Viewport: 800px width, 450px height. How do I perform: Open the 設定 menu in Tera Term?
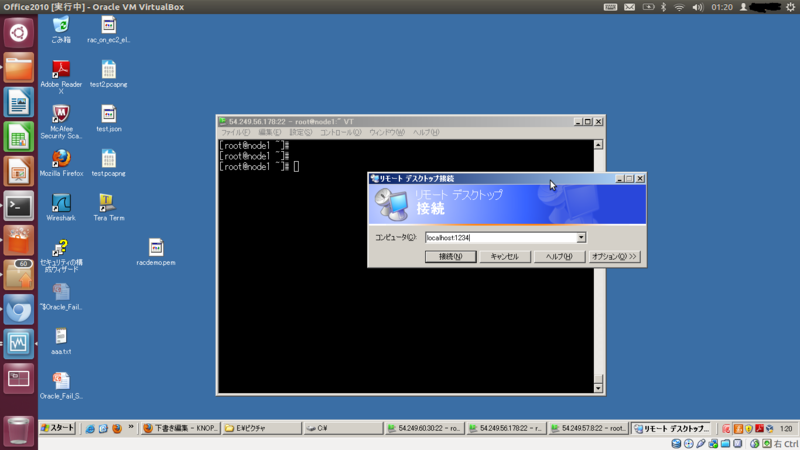[x=301, y=133]
